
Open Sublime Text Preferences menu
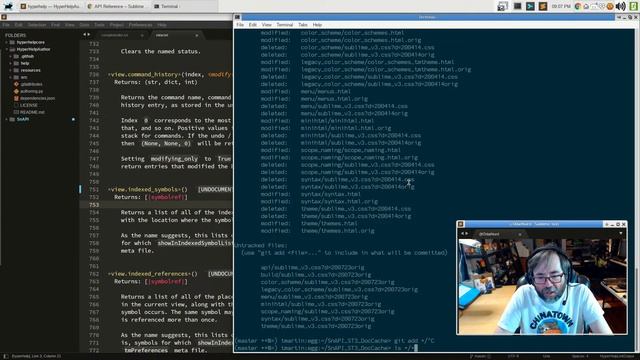coord(140,25)
